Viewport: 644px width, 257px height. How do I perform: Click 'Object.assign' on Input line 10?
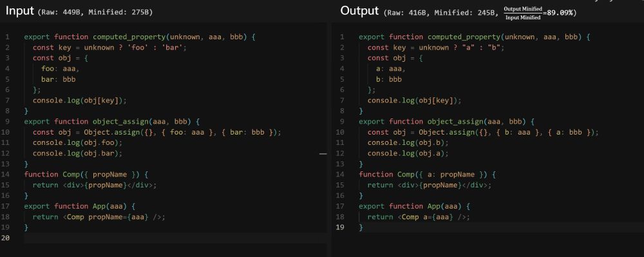111,132
